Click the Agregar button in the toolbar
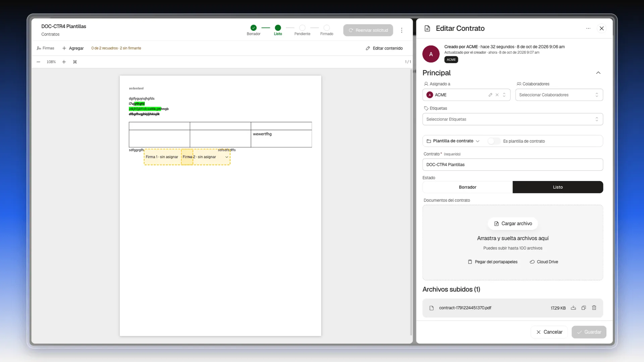Image resolution: width=644 pixels, height=362 pixels. 73,48
